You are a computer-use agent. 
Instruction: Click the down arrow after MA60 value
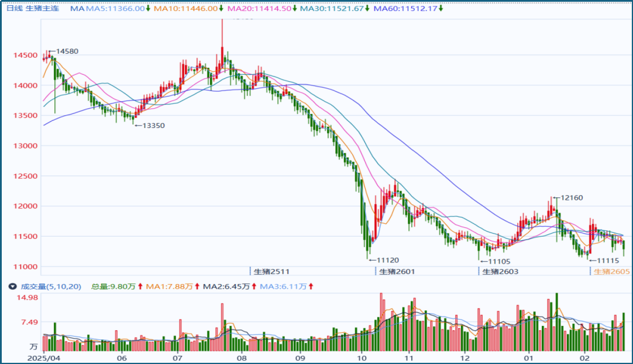441,9
